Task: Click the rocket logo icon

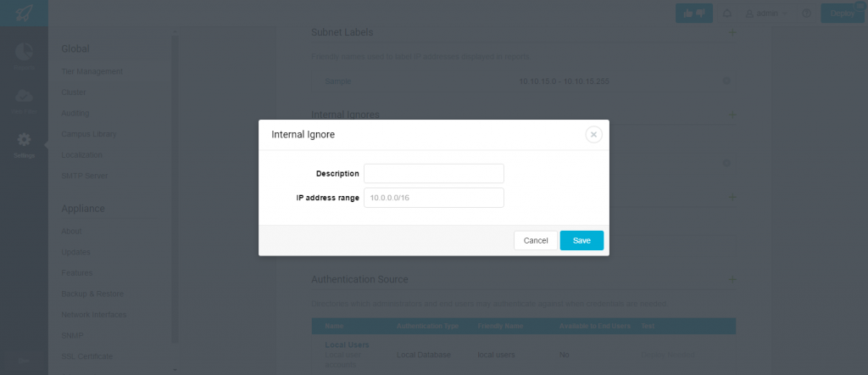Action: (x=24, y=13)
